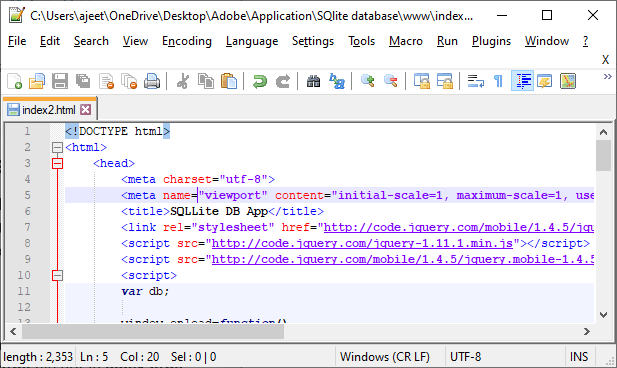
Task: Expand hidden toolbar icons chevron
Action: tap(608, 76)
